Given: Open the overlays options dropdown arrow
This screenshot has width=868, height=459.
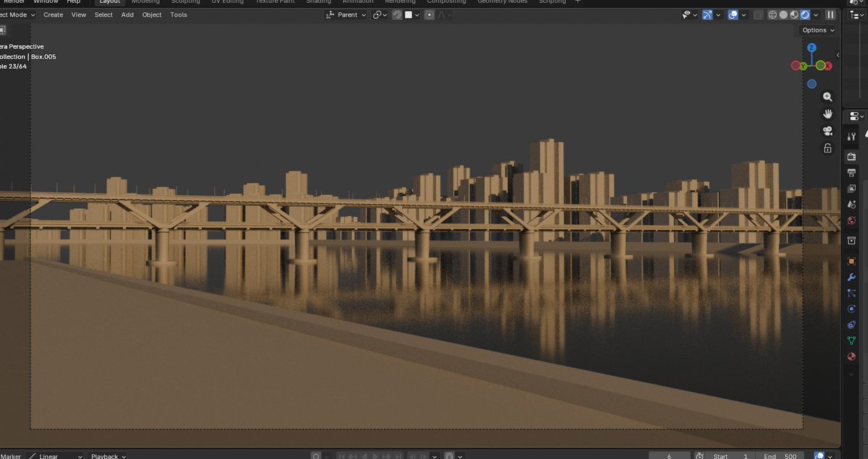Looking at the screenshot, I should (744, 14).
